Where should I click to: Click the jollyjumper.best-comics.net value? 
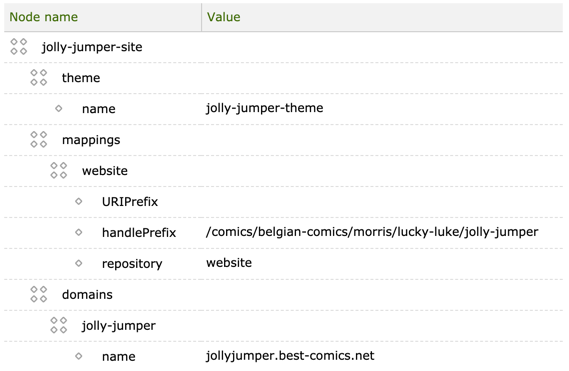click(290, 356)
